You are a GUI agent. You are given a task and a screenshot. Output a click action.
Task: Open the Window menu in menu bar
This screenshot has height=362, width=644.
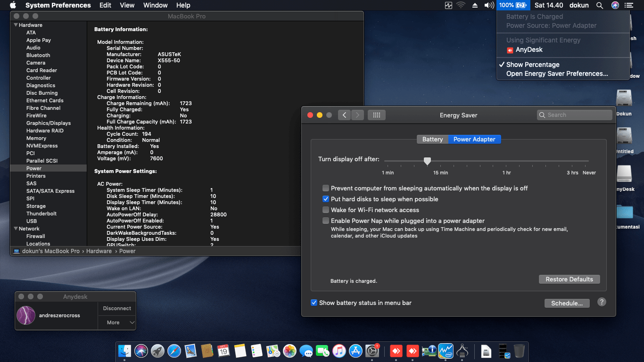155,5
